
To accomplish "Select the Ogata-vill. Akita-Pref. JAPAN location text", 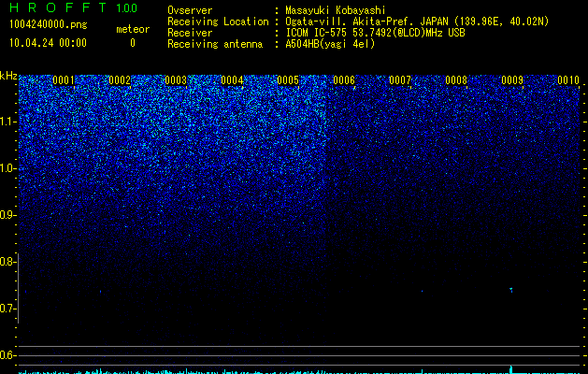I will pyautogui.click(x=417, y=22).
